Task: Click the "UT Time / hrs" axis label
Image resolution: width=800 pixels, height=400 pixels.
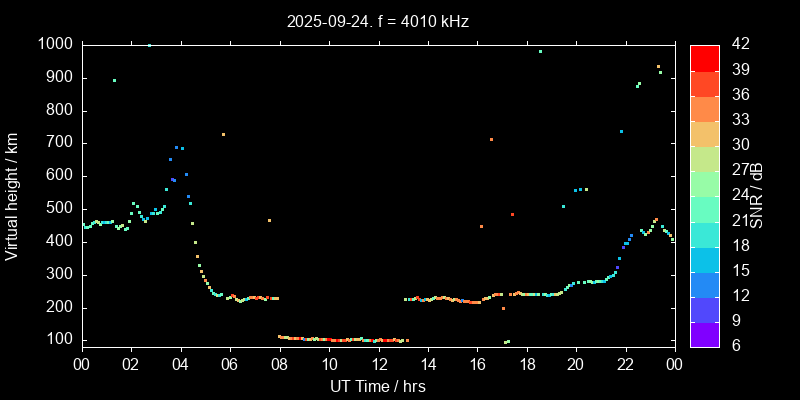Action: pyautogui.click(x=378, y=386)
